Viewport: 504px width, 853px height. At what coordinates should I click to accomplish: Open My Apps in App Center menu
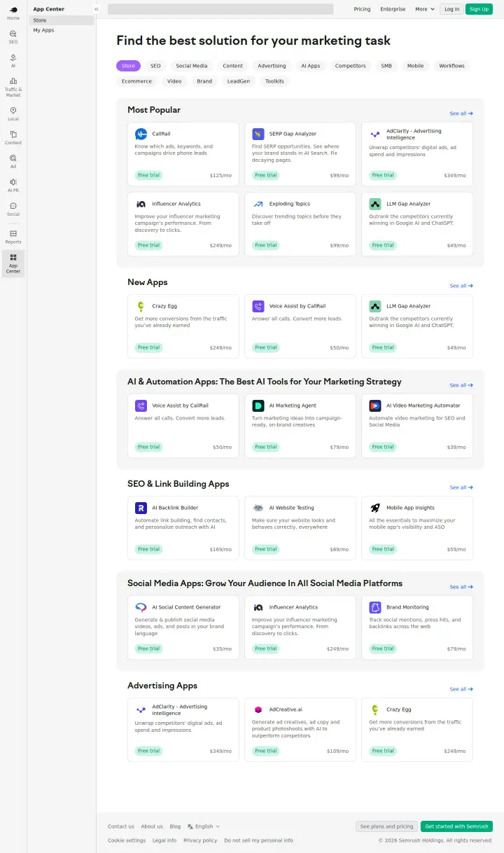pos(62,30)
